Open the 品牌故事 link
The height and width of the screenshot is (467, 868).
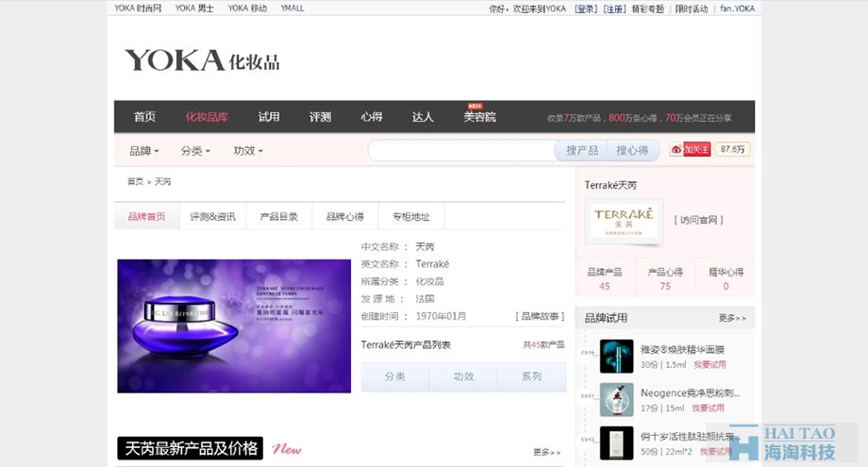click(x=540, y=316)
